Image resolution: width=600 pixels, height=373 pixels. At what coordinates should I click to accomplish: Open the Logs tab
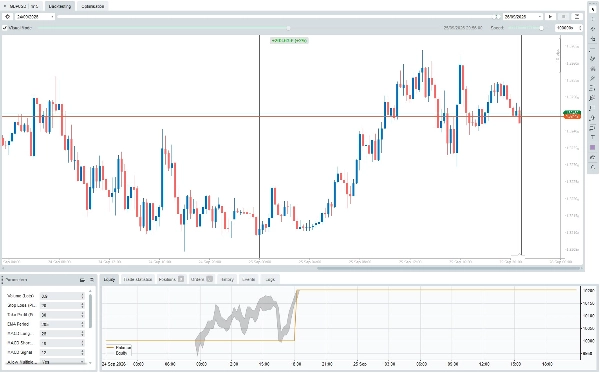click(x=270, y=279)
